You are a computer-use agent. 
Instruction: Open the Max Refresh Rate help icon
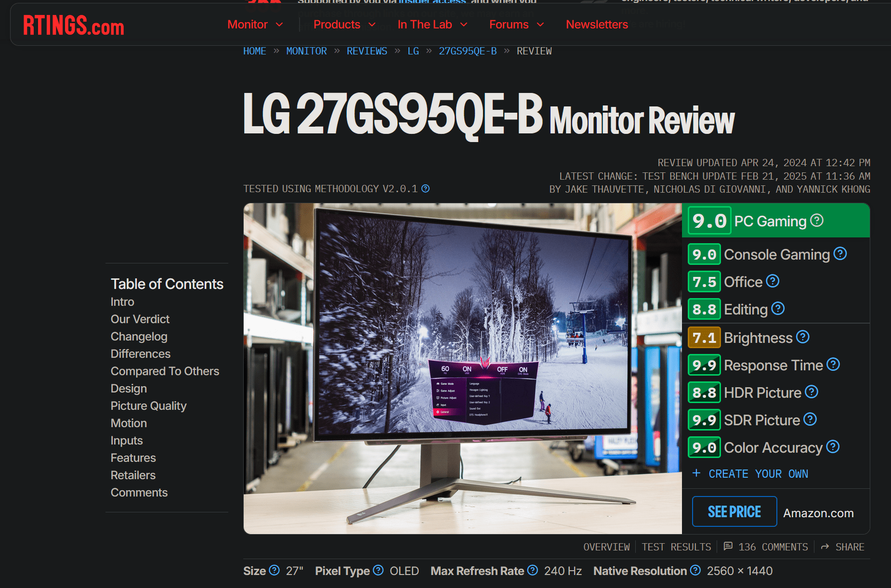tap(532, 570)
